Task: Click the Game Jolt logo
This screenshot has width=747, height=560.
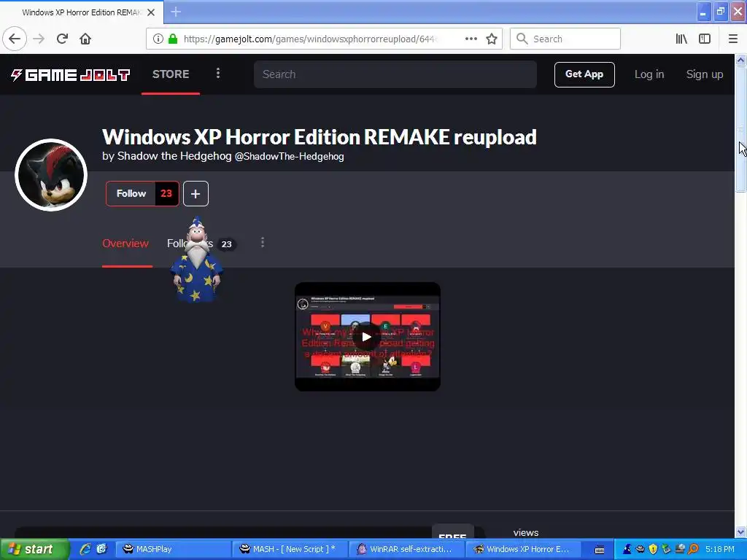Action: [x=71, y=75]
